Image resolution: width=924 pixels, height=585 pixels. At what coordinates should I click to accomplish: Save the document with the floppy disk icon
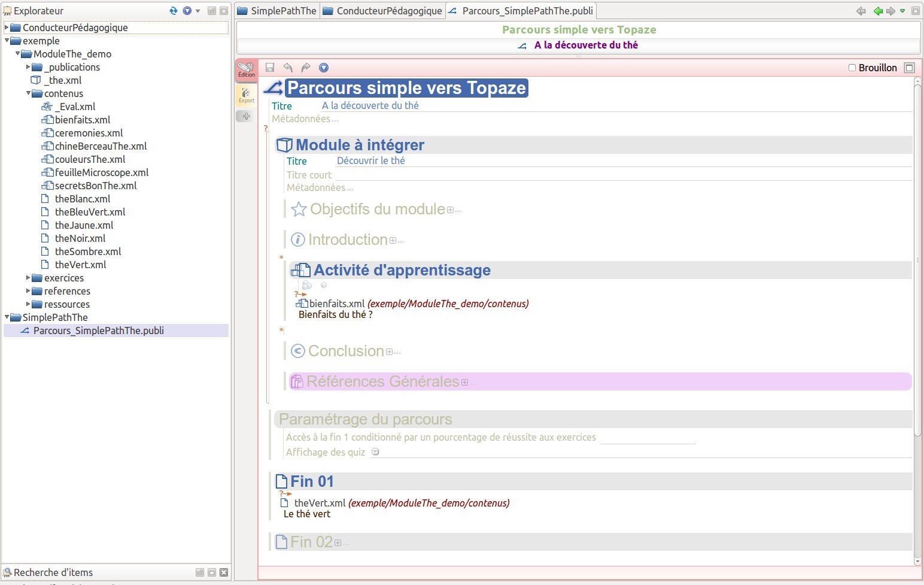click(x=270, y=68)
